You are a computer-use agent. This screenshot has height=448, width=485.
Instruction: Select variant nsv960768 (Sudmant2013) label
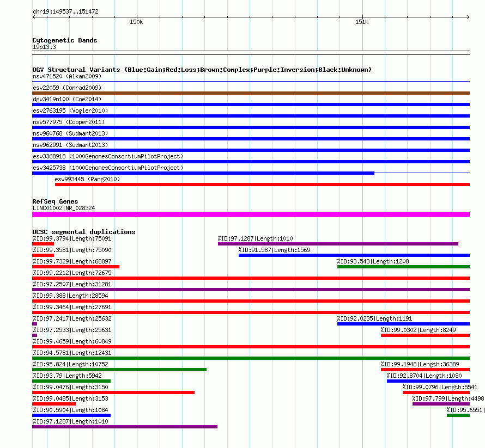[70, 133]
